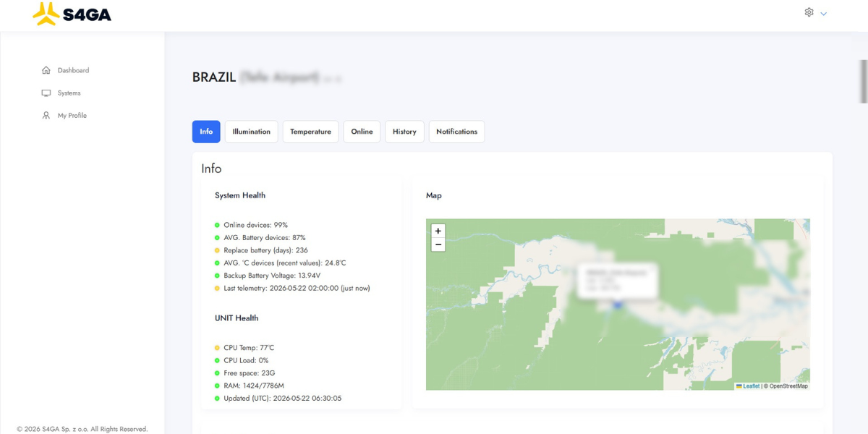Click 'CPU Temp: 77°C' text
This screenshot has width=868, height=434.
click(249, 348)
